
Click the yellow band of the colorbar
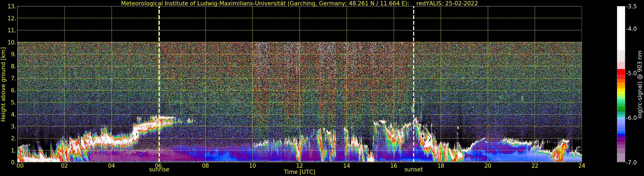point(621,90)
